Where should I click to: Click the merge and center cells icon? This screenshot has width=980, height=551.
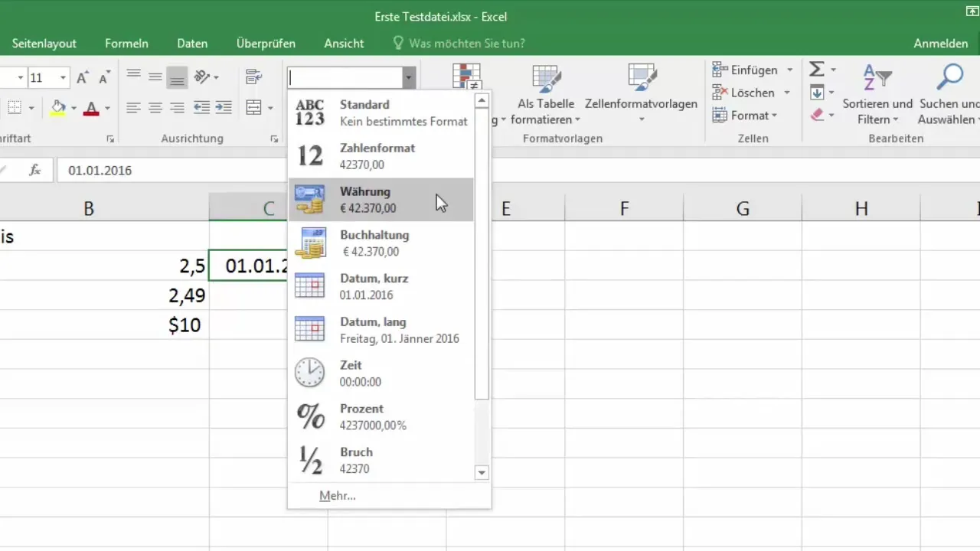point(253,108)
